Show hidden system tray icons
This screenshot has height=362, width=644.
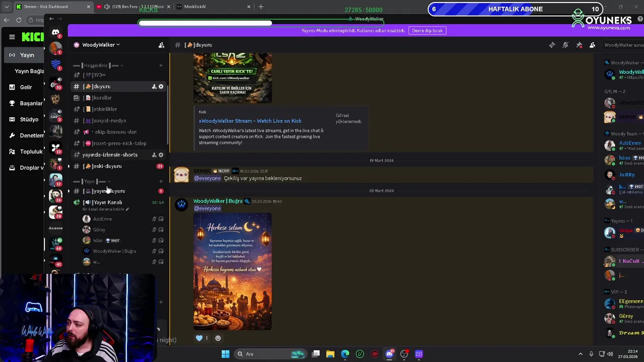pyautogui.click(x=580, y=354)
